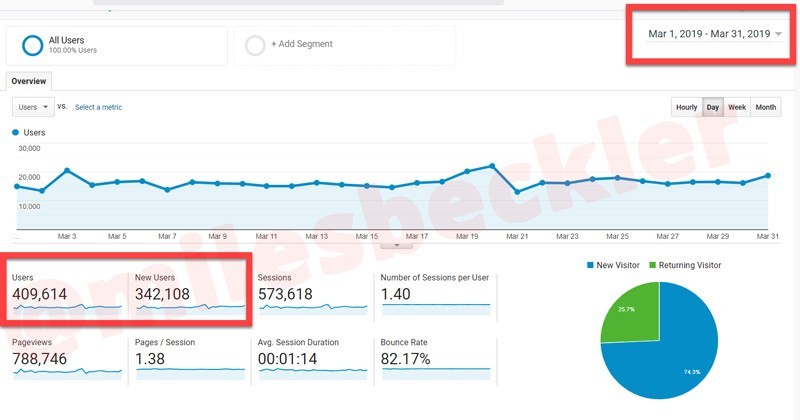Click the + Add Segment label
Screen dimensions: 800x420
point(302,44)
